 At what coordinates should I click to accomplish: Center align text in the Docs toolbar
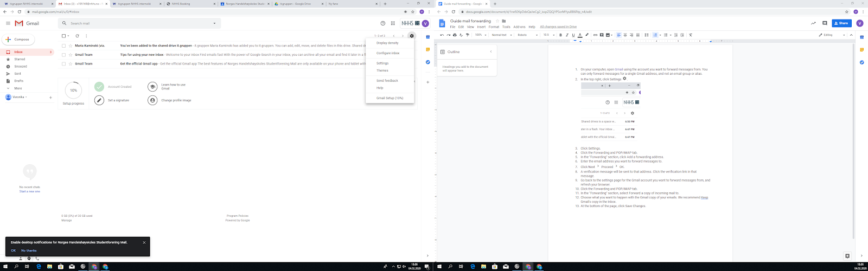coord(625,35)
